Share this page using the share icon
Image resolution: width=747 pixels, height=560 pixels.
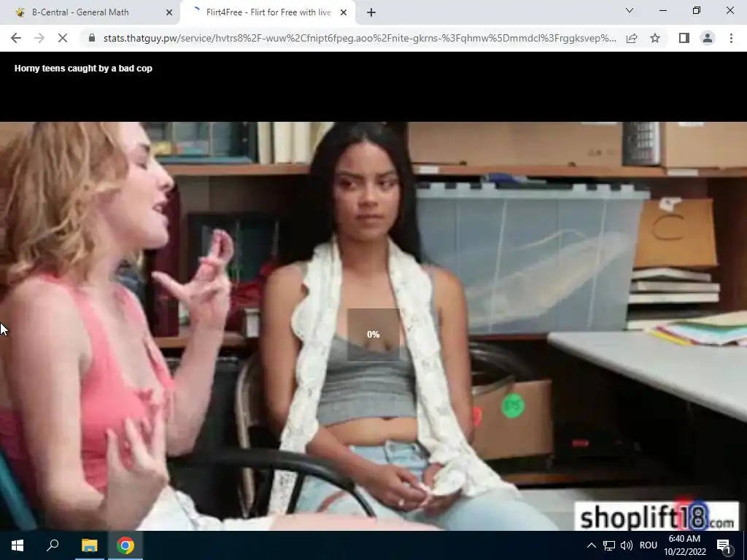coord(632,38)
